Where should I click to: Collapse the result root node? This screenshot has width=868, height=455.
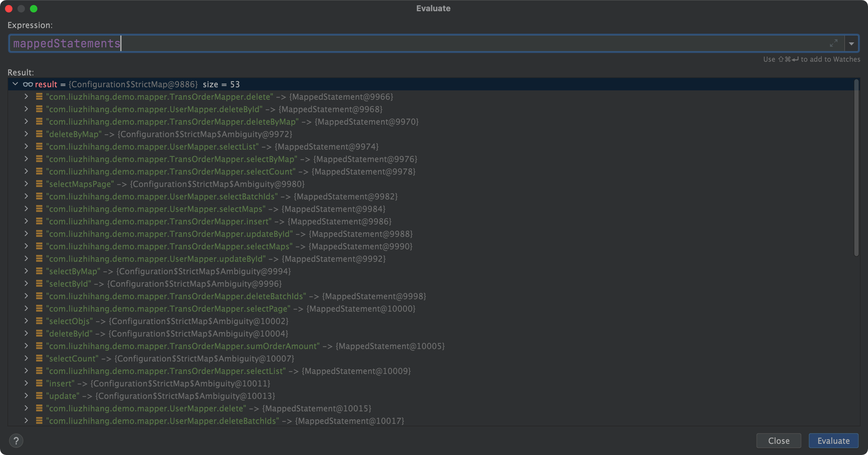point(15,84)
